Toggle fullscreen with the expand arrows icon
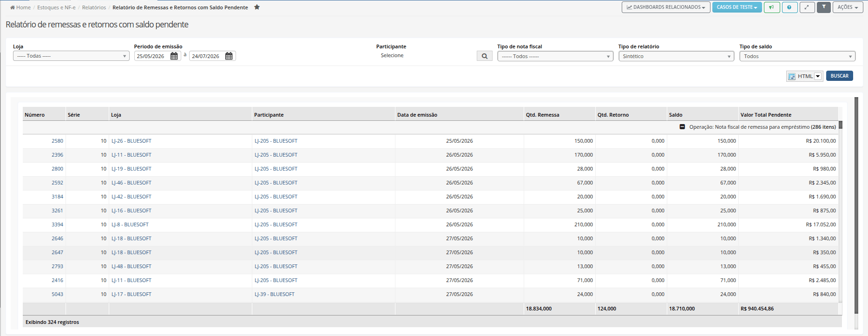The width and height of the screenshot is (868, 336). (807, 7)
